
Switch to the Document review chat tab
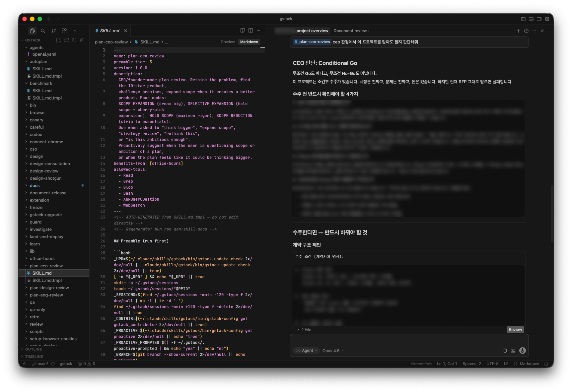tap(350, 31)
